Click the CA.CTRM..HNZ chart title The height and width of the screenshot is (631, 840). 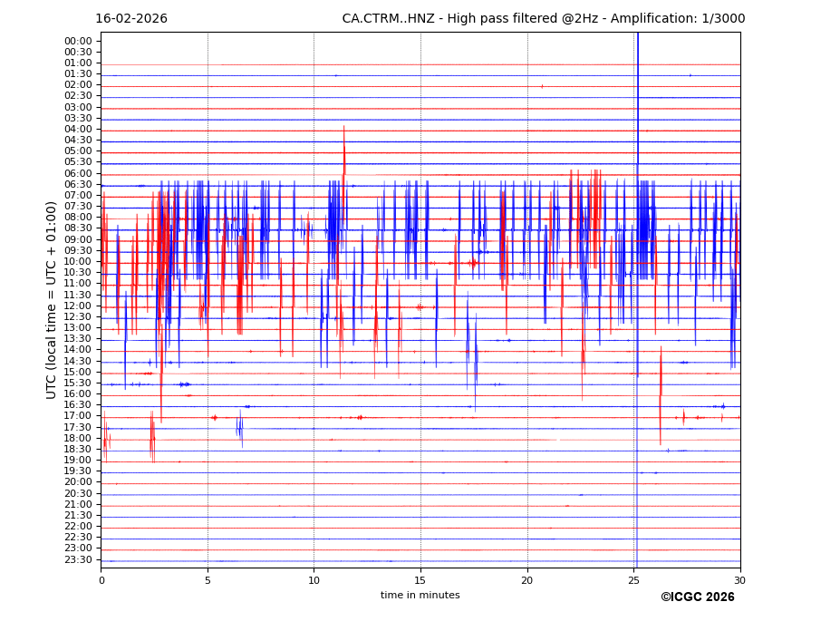point(540,19)
